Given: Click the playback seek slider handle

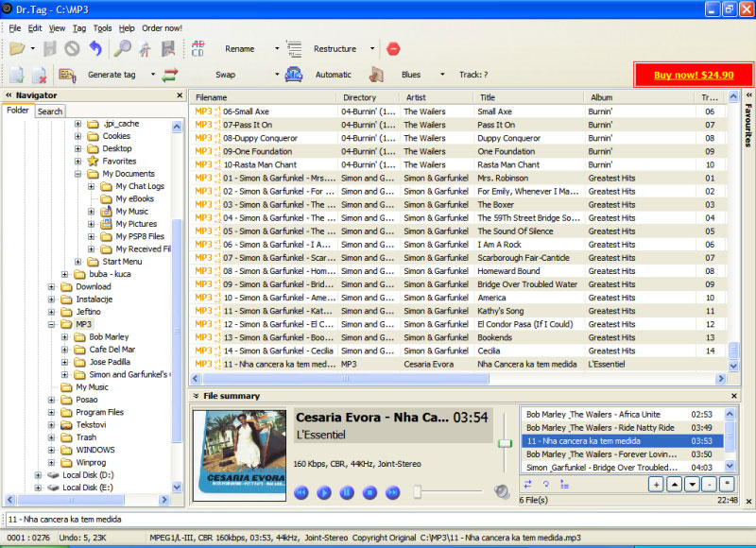Looking at the screenshot, I should pyautogui.click(x=418, y=491).
